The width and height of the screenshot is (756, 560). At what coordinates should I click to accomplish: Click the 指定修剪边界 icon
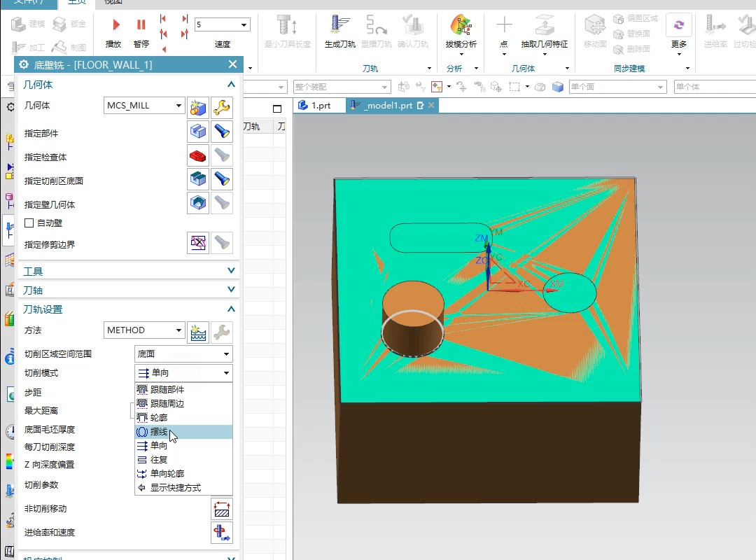coord(198,242)
